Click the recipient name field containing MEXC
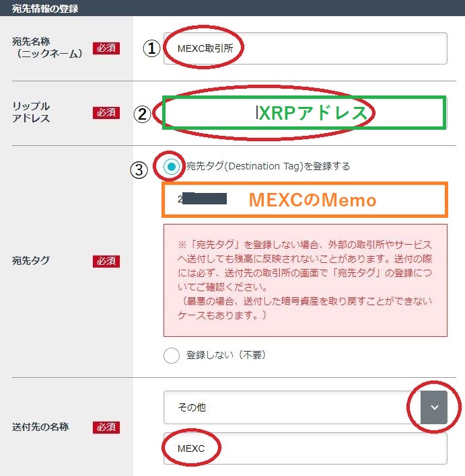Image resolution: width=465 pixels, height=476 pixels. pos(305,448)
